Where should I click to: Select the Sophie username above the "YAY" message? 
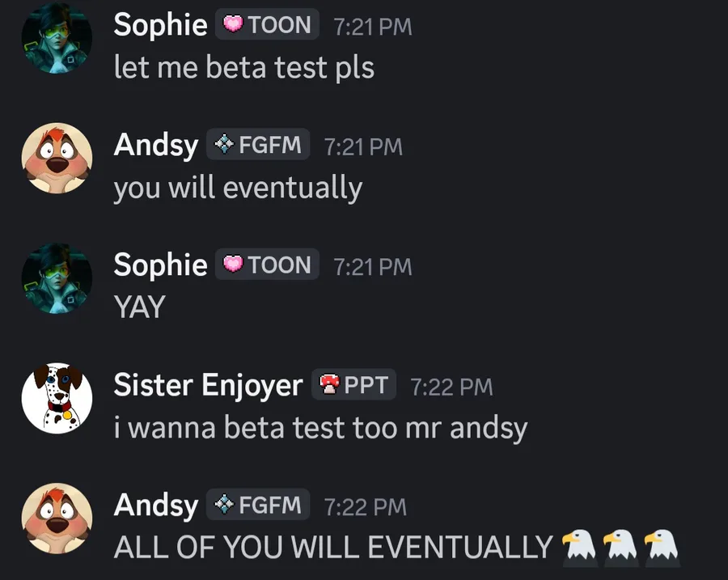pyautogui.click(x=160, y=265)
